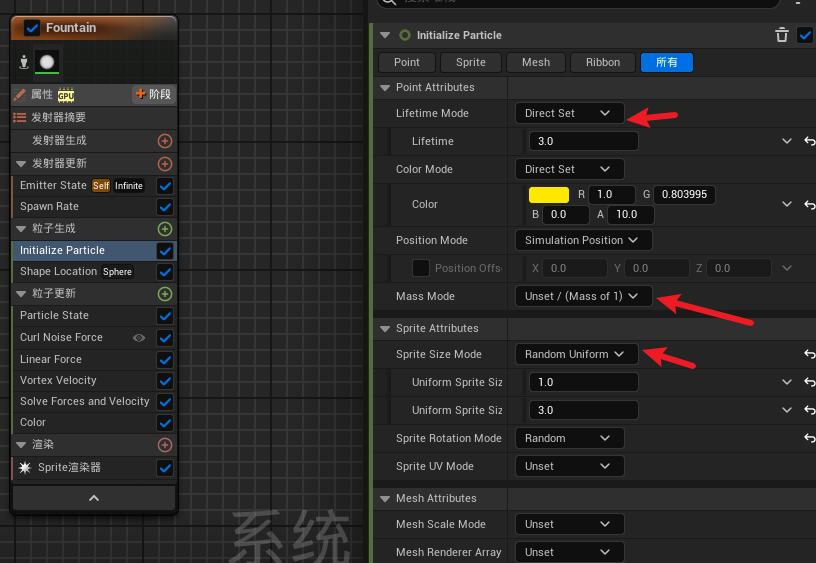The height and width of the screenshot is (563, 816).
Task: Click the pencil icon next to 属性
Action: [20, 95]
